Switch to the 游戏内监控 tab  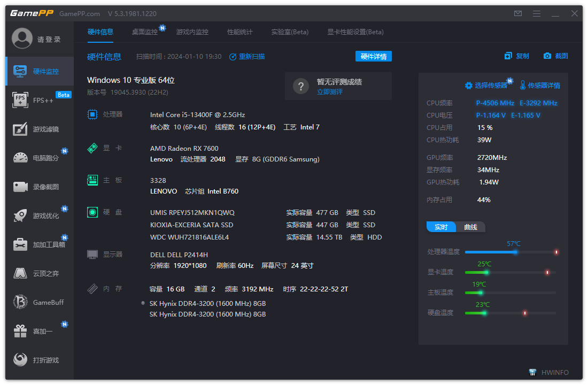[192, 32]
